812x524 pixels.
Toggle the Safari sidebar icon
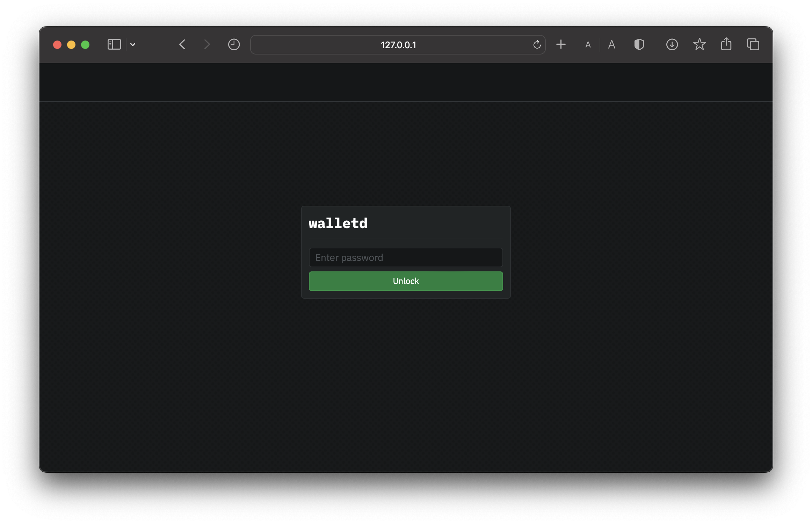point(114,45)
